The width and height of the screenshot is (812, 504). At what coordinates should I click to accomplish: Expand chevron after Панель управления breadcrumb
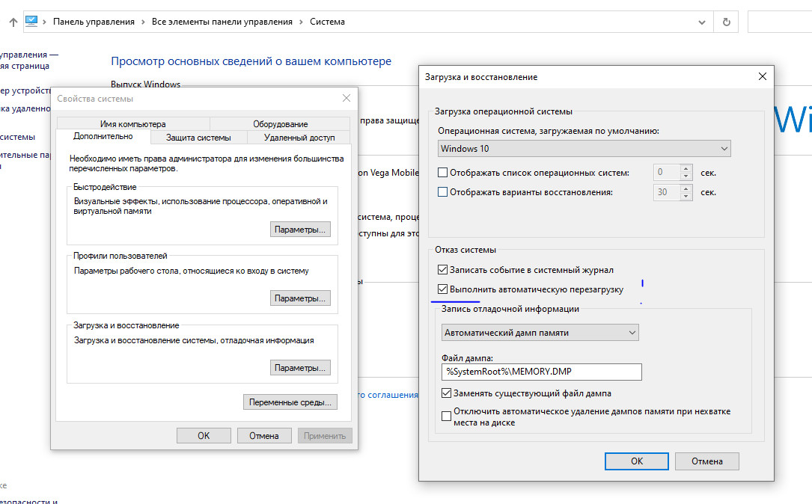(x=143, y=22)
